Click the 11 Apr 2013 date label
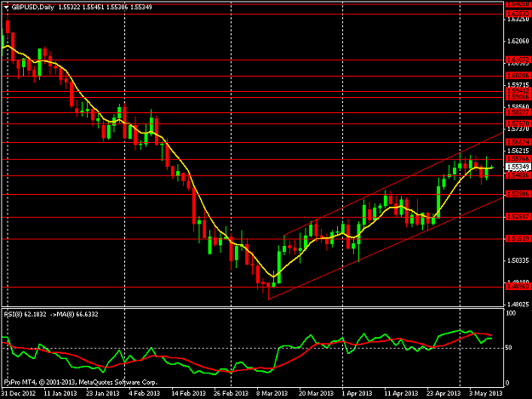 tap(401, 394)
